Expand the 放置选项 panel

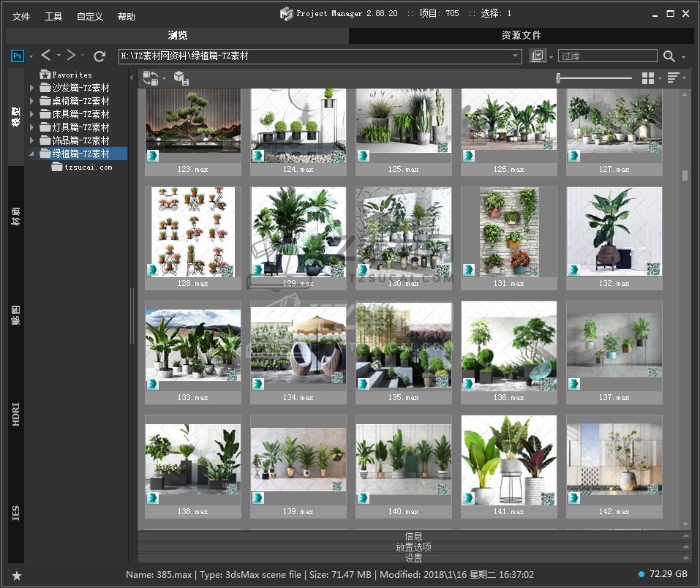tap(413, 547)
